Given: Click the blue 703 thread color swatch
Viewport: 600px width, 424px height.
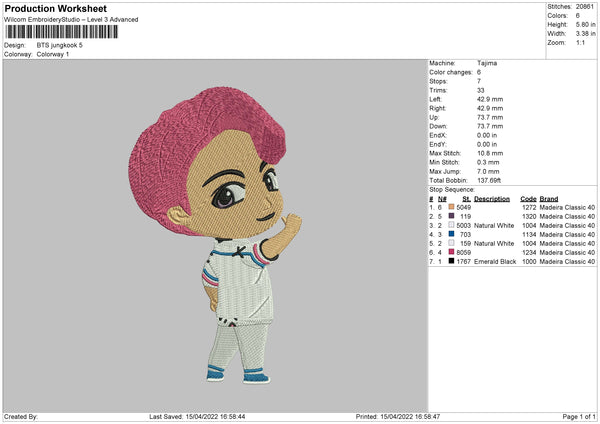Looking at the screenshot, I should tap(451, 234).
